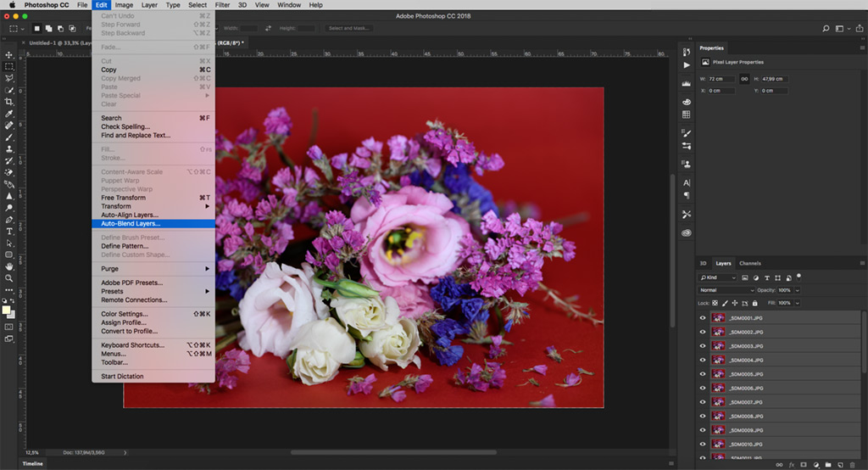Click the foreground color swatch
The height and width of the screenshot is (470, 868).
coord(7,310)
